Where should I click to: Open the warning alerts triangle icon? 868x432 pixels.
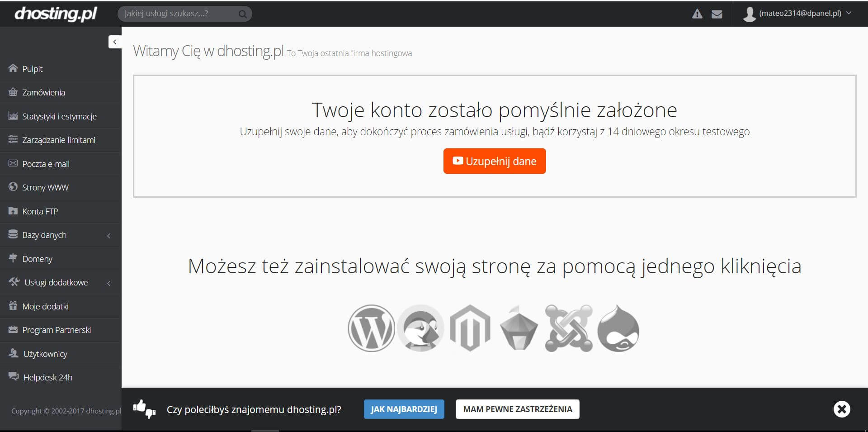coord(697,14)
